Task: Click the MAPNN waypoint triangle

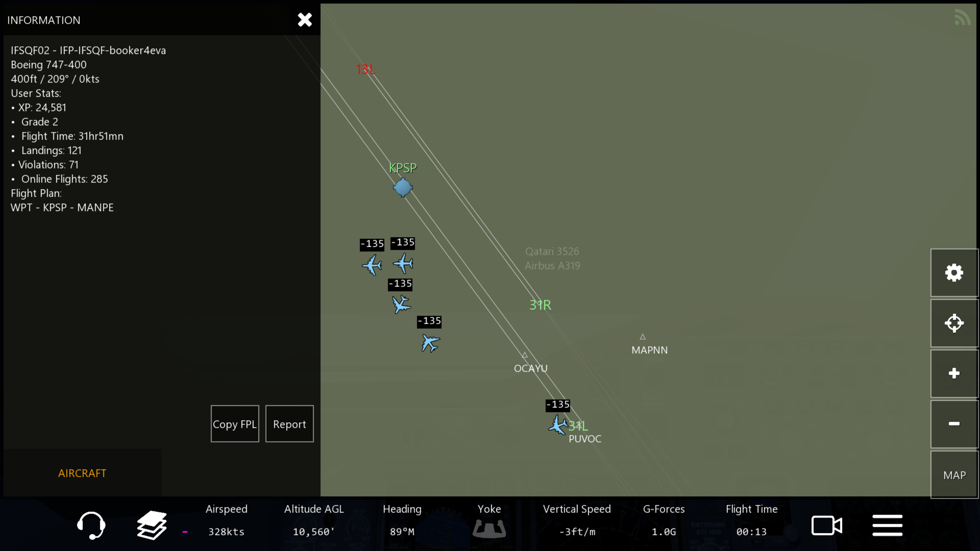Action: click(643, 337)
